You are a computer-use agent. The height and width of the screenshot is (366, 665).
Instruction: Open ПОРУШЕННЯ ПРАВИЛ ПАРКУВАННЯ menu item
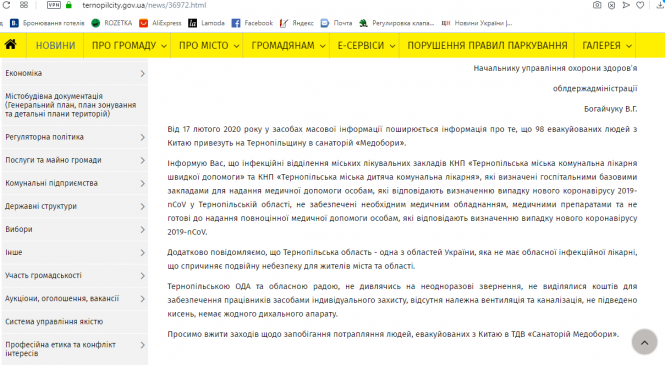point(487,45)
